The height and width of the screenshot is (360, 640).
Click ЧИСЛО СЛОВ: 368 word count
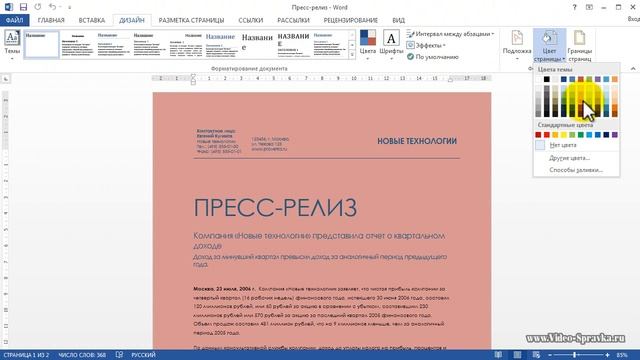point(82,355)
